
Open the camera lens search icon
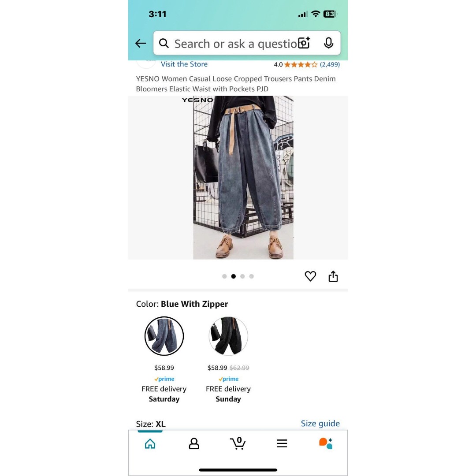pyautogui.click(x=304, y=43)
